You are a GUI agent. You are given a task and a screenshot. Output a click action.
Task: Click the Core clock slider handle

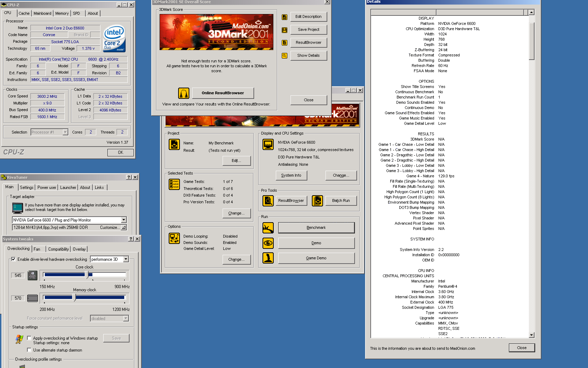87,275
